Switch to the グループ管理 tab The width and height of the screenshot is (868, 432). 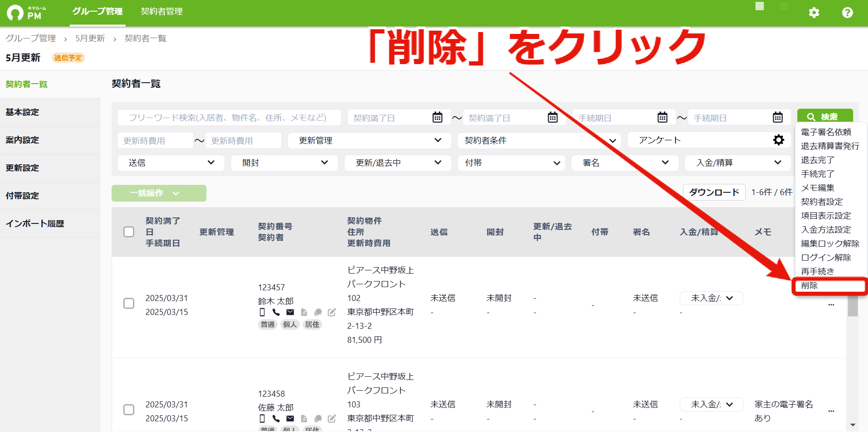[98, 12]
